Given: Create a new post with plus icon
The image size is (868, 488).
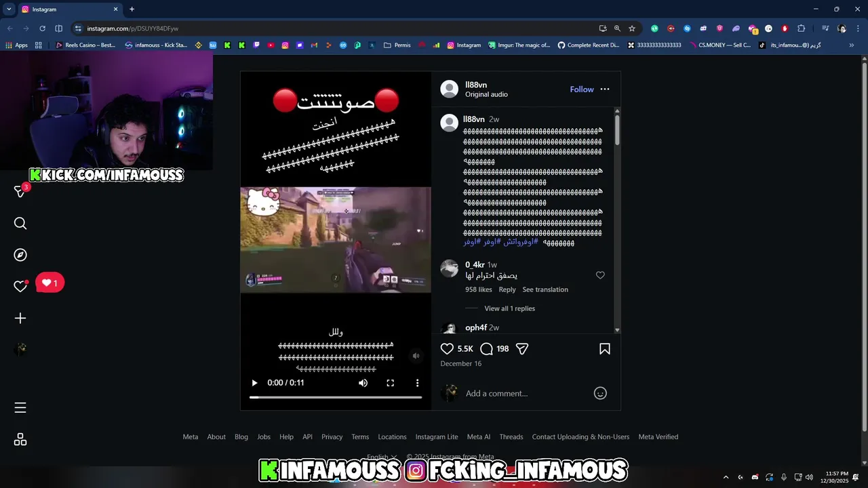Looking at the screenshot, I should (x=20, y=318).
